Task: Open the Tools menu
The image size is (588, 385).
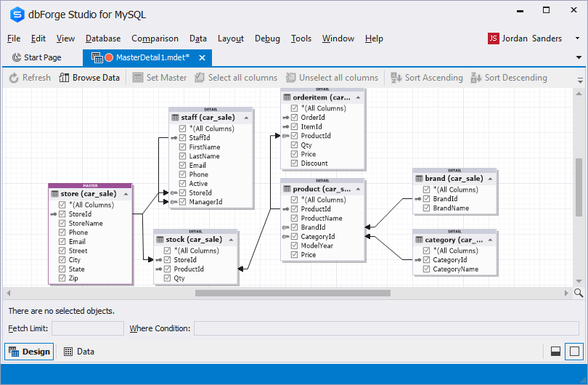Action: pos(301,38)
